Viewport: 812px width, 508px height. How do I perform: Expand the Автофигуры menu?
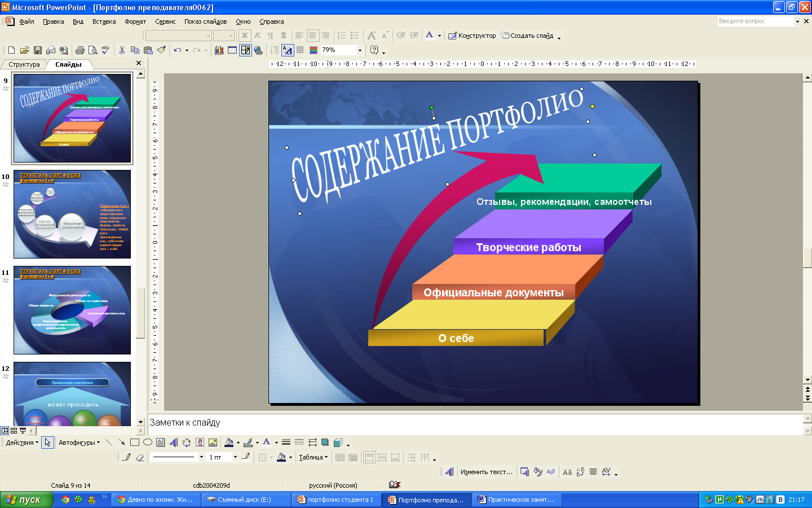[79, 443]
